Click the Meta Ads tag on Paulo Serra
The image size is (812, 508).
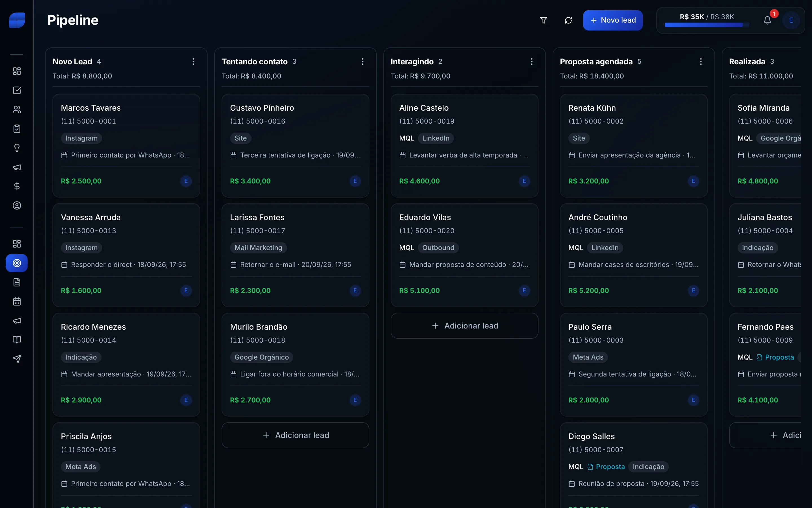(x=588, y=357)
